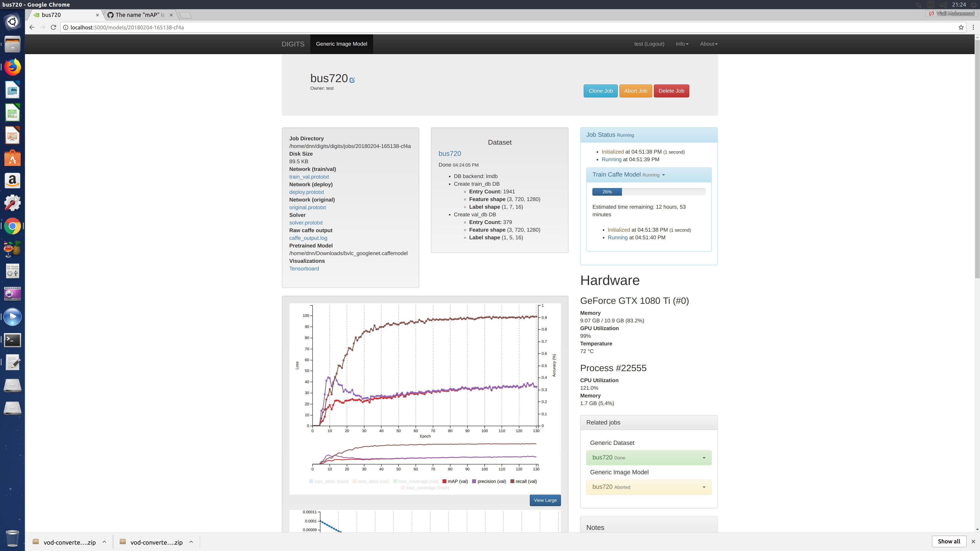Close the downloads bar with X icon
Viewport: 980px width, 551px height.
[x=973, y=542]
